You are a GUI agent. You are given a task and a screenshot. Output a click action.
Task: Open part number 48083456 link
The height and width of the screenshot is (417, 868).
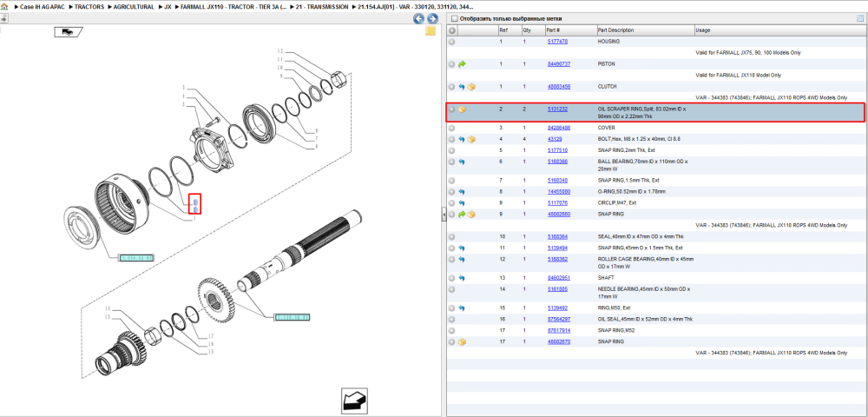click(x=559, y=87)
